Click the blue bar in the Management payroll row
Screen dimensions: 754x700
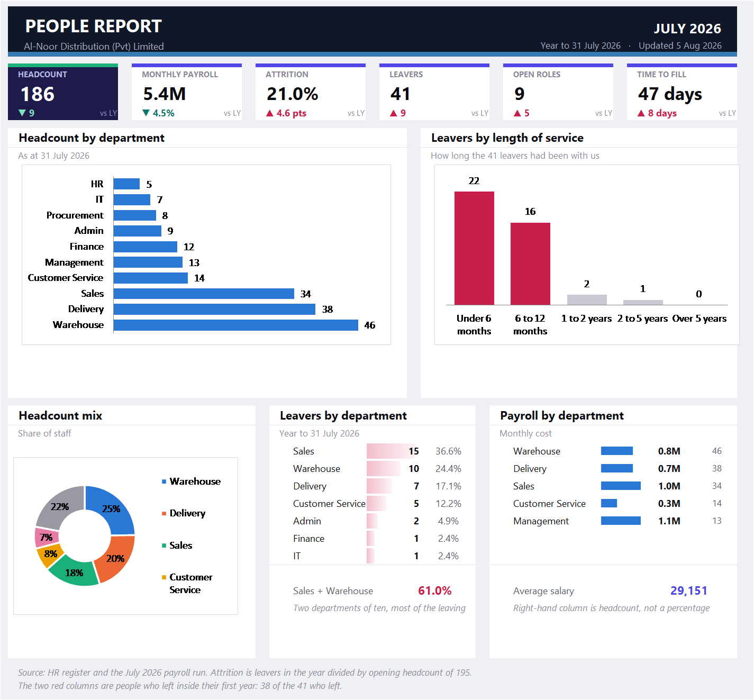(621, 521)
